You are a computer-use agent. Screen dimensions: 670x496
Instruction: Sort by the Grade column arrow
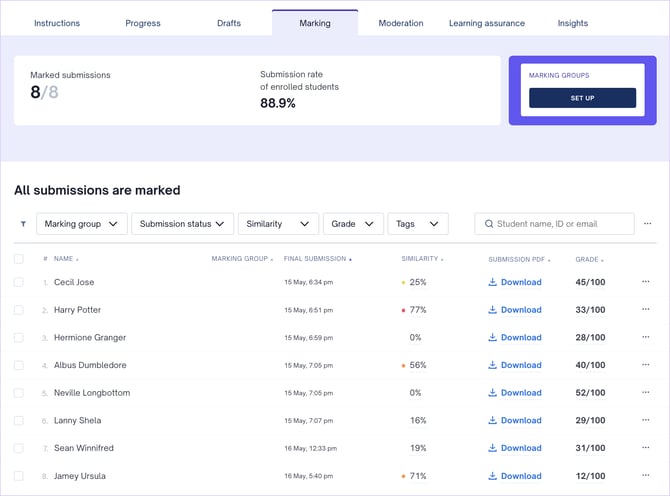[602, 260]
